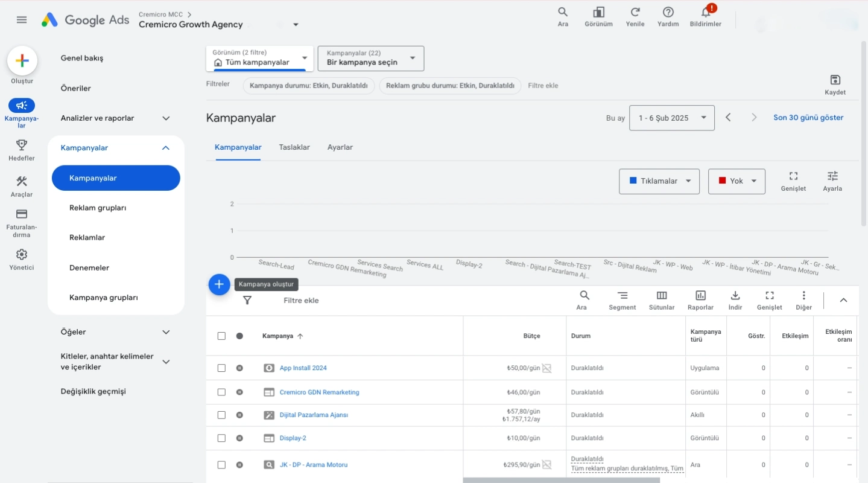Click the filter funnel icon
Viewport: 868px width, 483px height.
click(247, 301)
